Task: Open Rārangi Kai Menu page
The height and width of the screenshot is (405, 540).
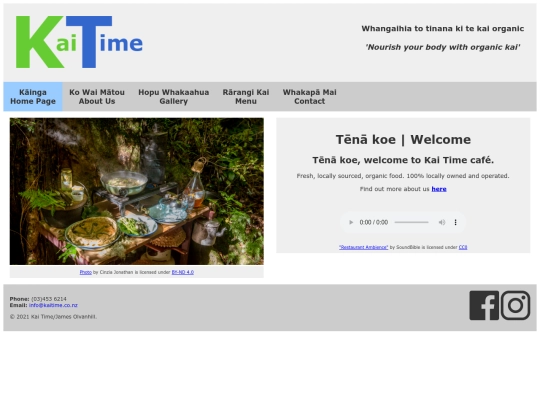Action: pos(246,97)
